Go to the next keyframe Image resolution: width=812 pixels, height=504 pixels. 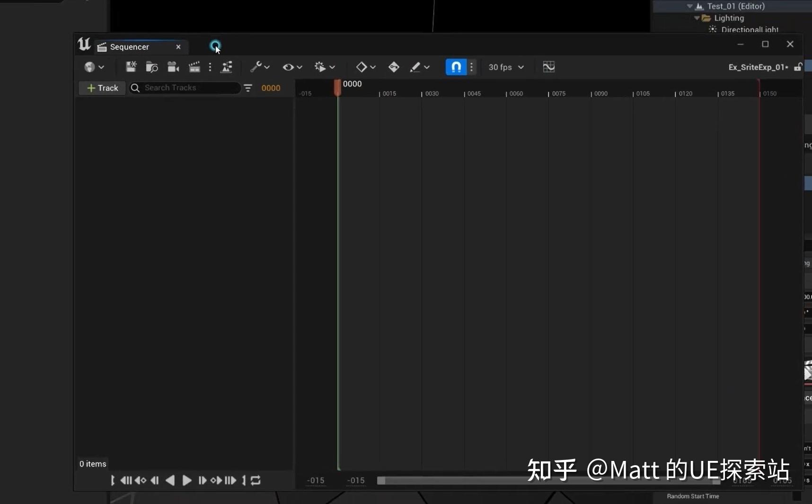(216, 480)
